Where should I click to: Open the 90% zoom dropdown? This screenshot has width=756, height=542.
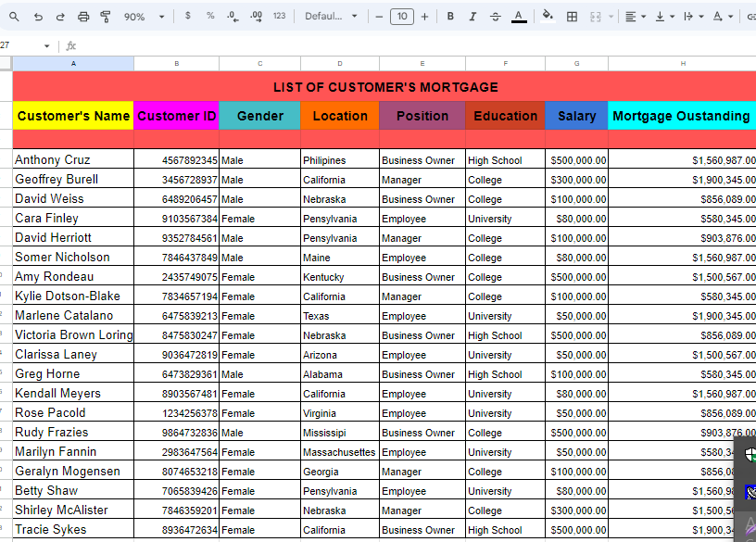click(x=144, y=17)
